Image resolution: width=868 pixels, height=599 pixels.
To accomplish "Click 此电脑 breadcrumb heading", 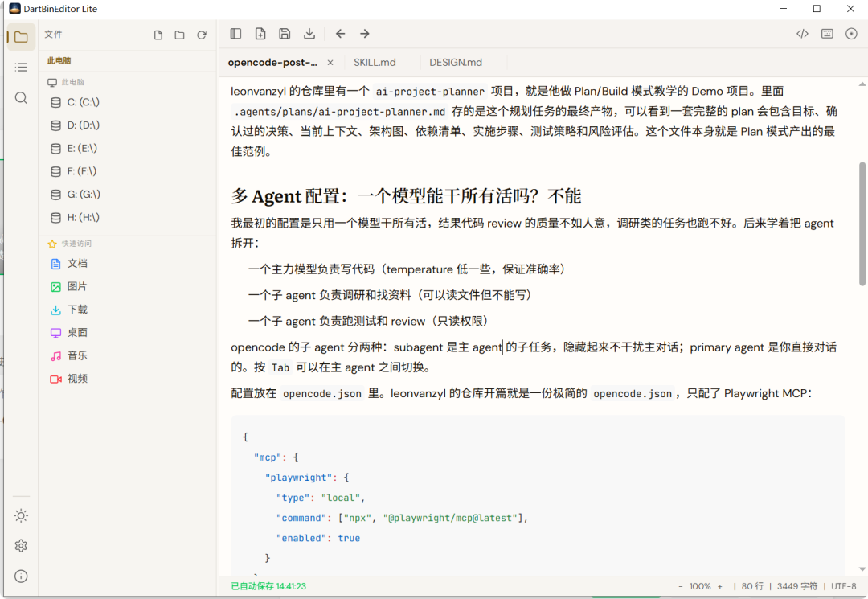I will [59, 61].
